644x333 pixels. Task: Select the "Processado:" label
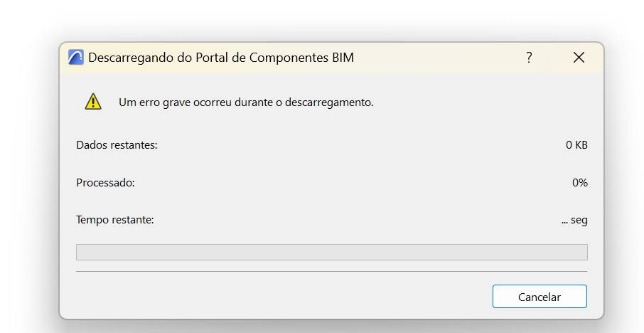pyautogui.click(x=105, y=183)
